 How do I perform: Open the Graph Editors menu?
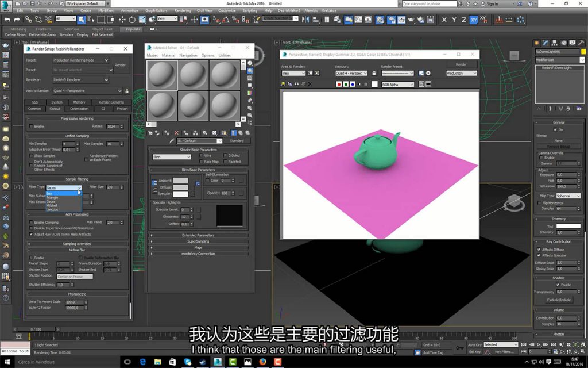tap(156, 10)
